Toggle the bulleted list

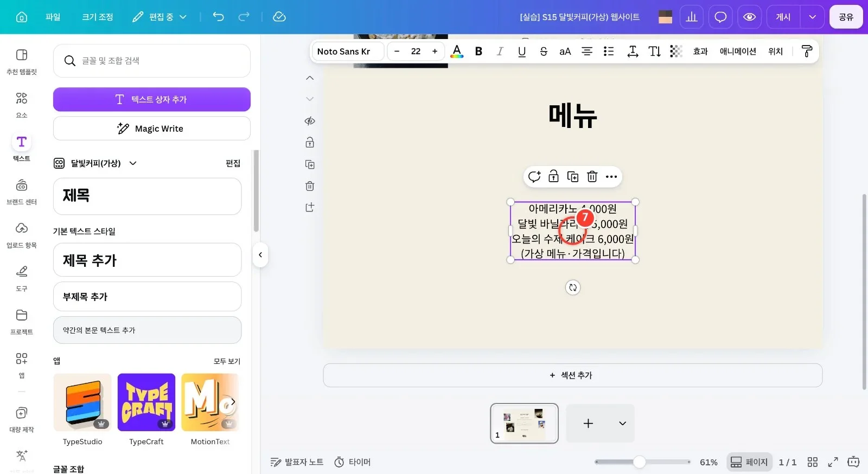(x=609, y=52)
